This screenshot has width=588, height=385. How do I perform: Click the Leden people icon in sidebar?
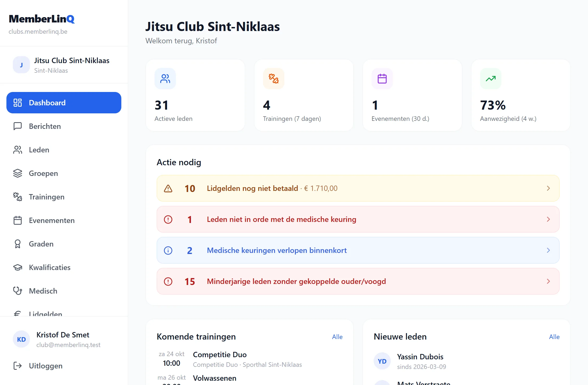18,150
